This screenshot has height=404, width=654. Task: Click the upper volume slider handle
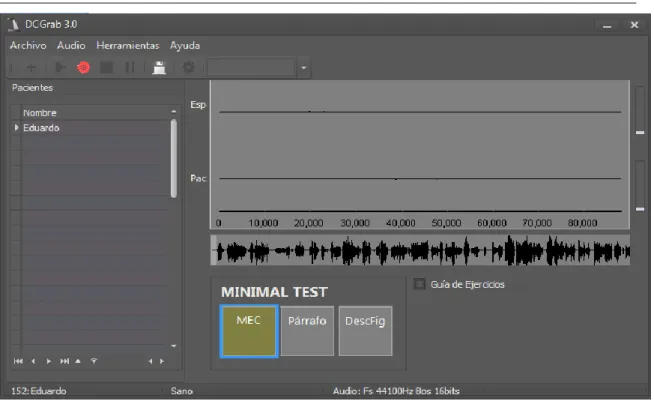[640, 133]
